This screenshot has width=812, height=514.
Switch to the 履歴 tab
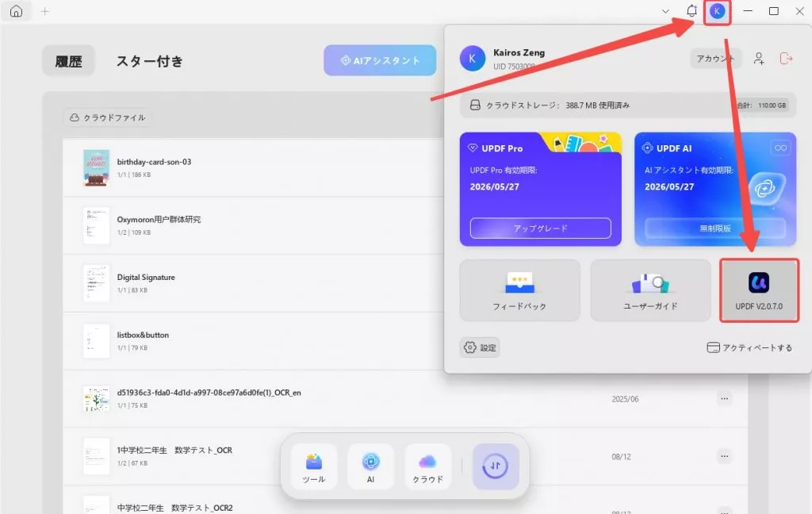click(68, 61)
